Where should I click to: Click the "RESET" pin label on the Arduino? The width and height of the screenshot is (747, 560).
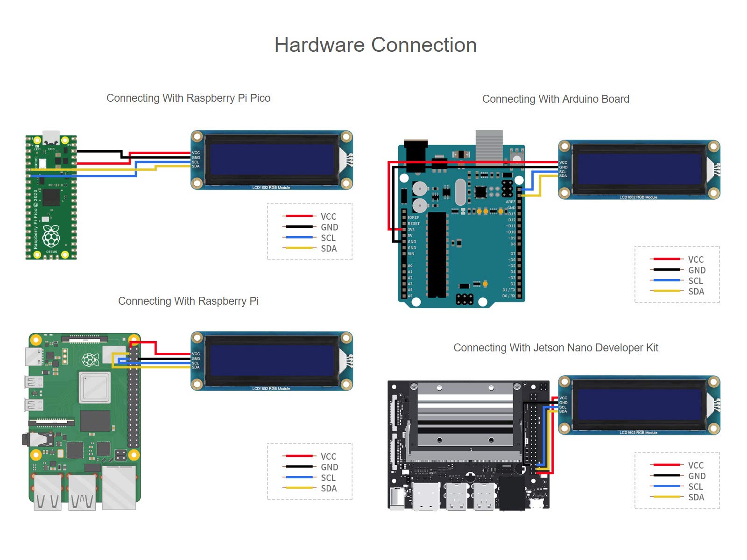(414, 224)
